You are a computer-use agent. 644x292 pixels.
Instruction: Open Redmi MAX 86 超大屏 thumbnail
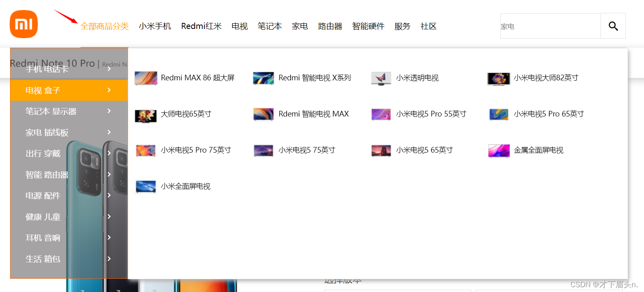tap(146, 78)
